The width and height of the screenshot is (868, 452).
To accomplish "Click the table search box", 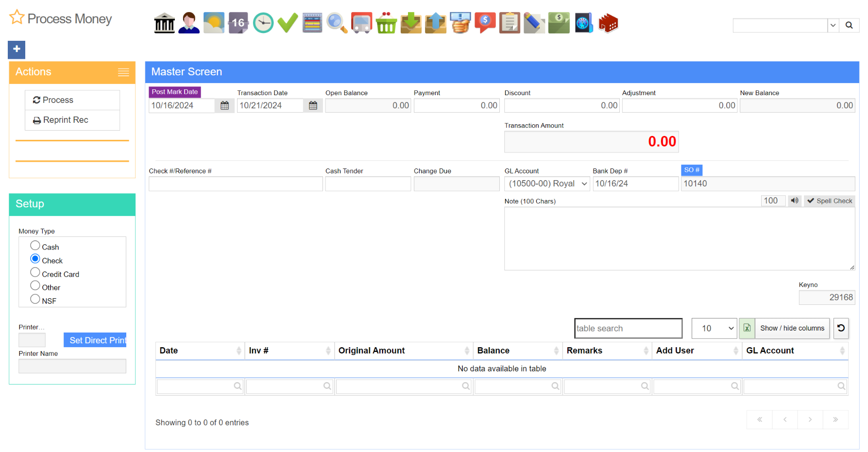I will (628, 328).
